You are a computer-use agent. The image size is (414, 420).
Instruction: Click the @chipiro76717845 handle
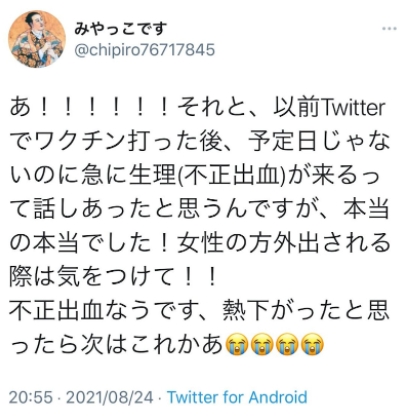(144, 50)
